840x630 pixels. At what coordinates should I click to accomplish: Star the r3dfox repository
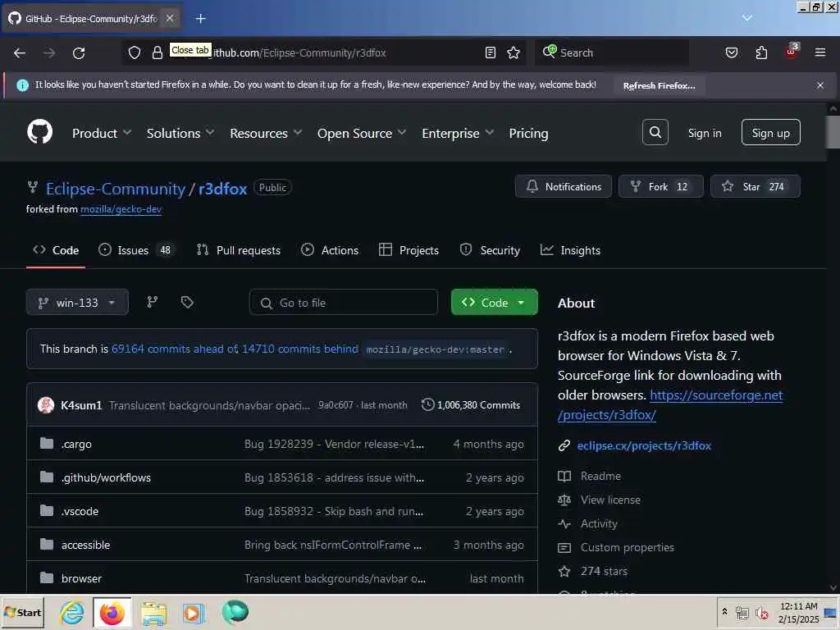click(755, 186)
